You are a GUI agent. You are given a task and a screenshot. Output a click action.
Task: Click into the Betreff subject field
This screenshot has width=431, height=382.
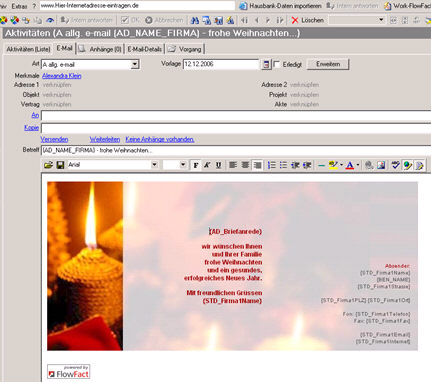click(236, 150)
